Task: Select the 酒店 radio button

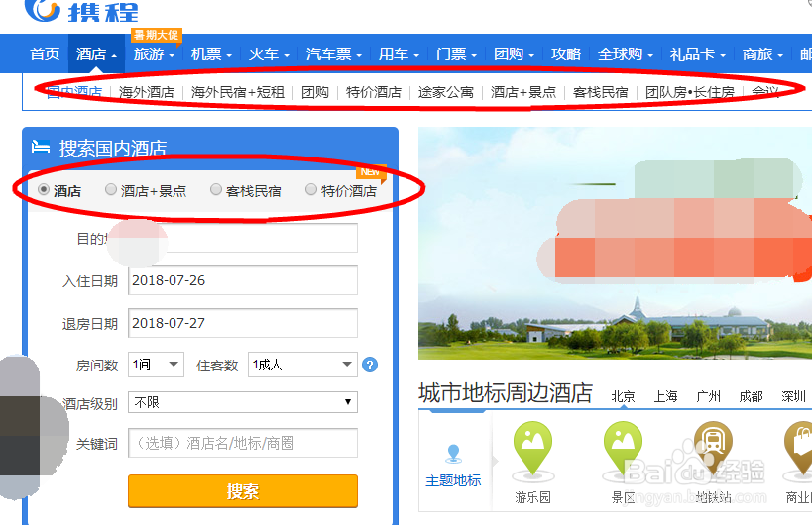Action: [x=44, y=190]
